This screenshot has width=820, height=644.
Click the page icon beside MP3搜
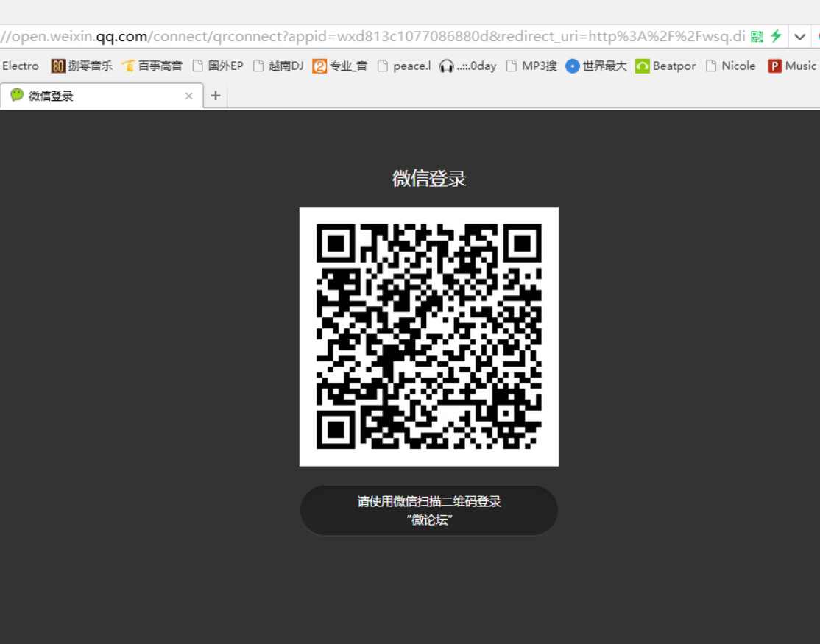tap(512, 66)
